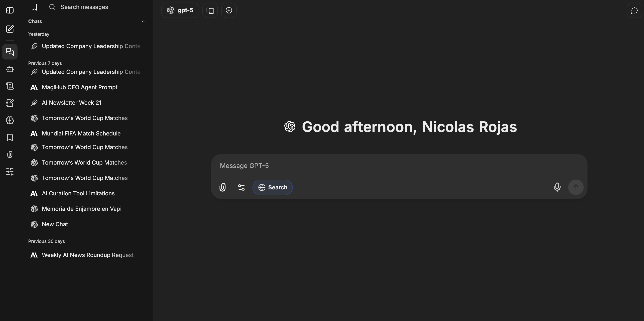The image size is (644, 321).
Task: Open the gpt-5 model selector
Action: 180,10
